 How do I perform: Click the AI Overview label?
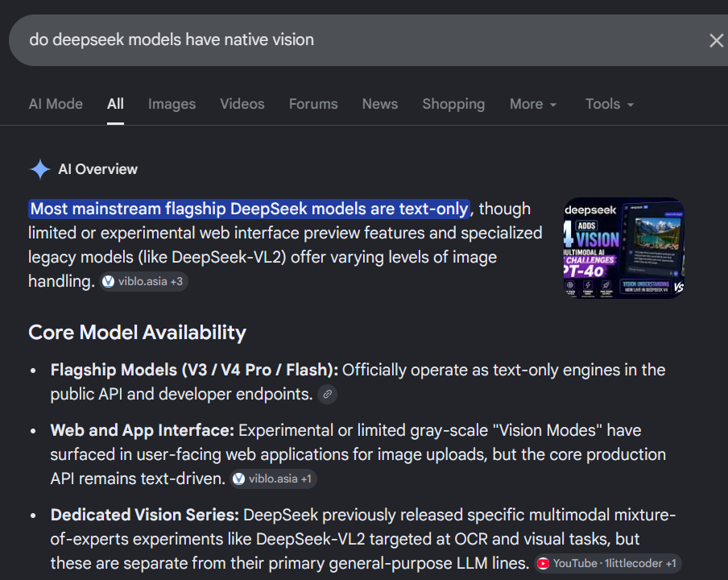pyautogui.click(x=98, y=169)
